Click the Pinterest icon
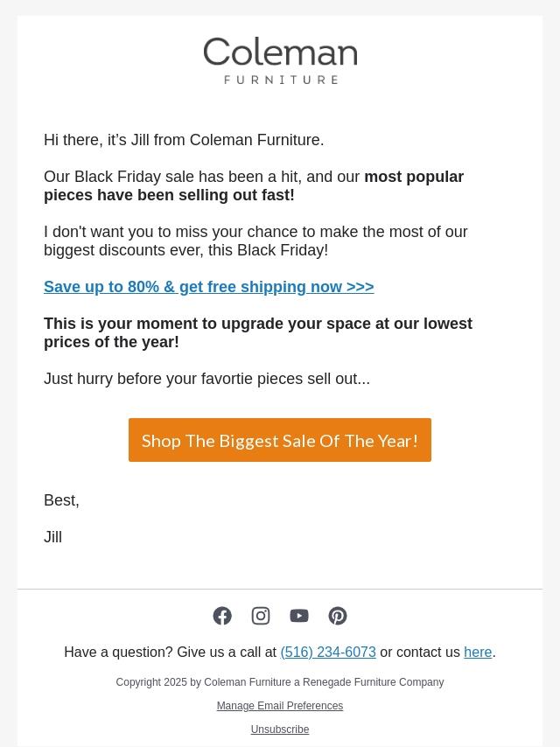This screenshot has height=747, width=560. click(x=338, y=616)
